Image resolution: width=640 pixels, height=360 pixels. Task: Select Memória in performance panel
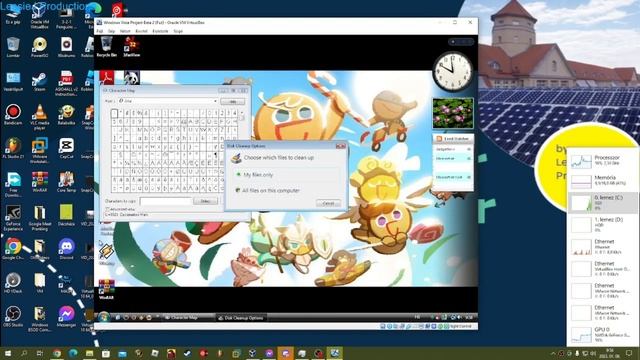pyautogui.click(x=603, y=181)
